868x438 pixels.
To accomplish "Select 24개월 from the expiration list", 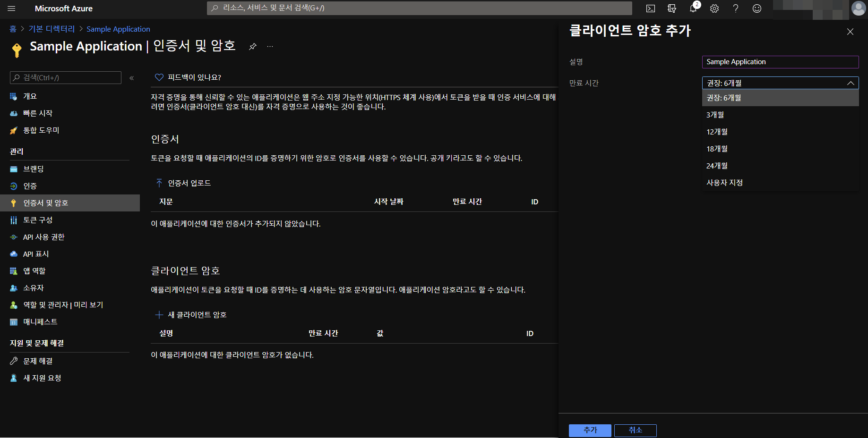I will [x=717, y=166].
